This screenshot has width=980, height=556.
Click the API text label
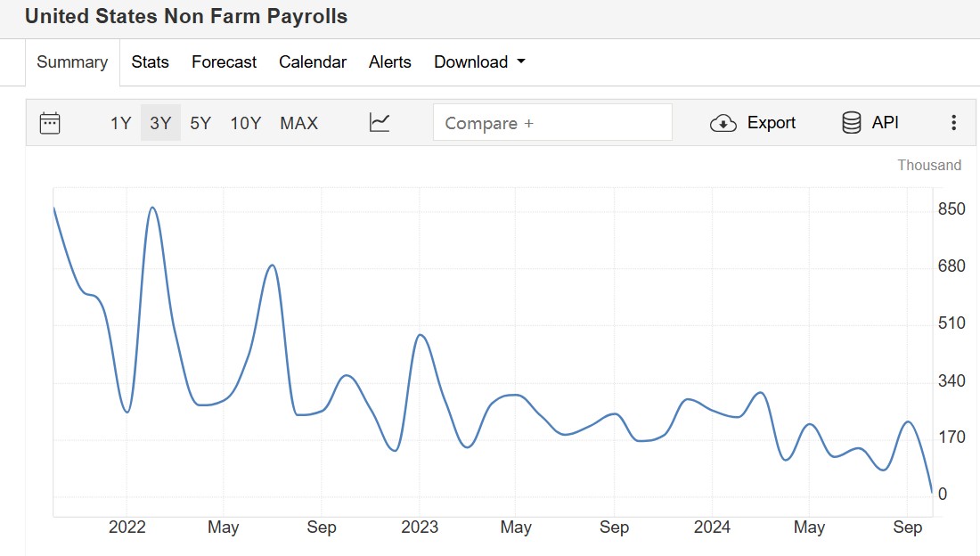point(885,123)
